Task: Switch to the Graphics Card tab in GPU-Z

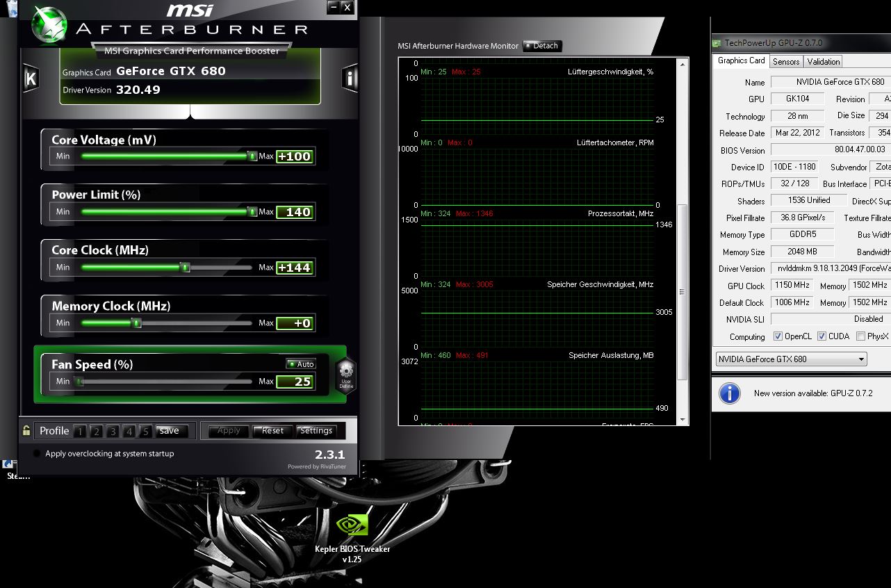Action: click(741, 61)
